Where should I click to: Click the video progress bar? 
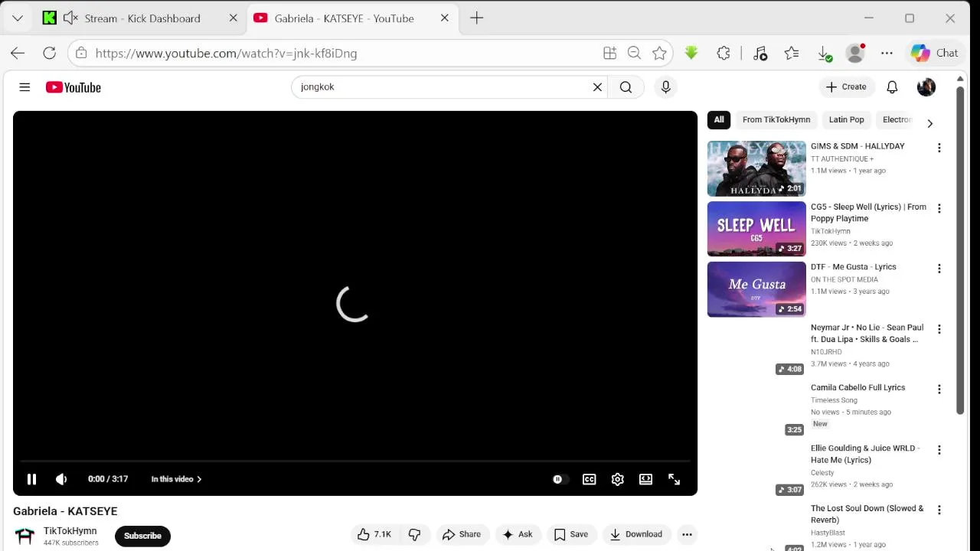(355, 461)
